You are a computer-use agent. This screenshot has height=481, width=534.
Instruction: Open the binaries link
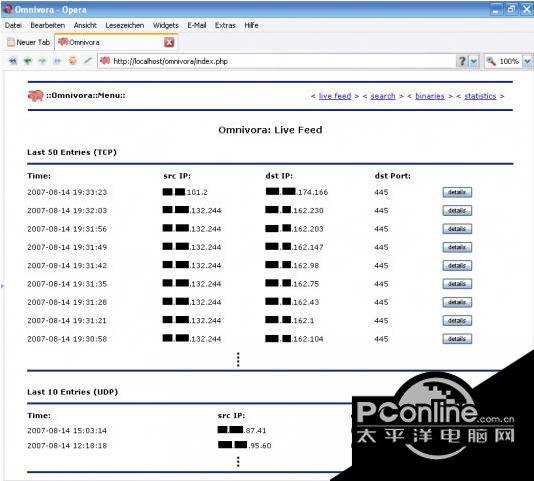tap(430, 96)
